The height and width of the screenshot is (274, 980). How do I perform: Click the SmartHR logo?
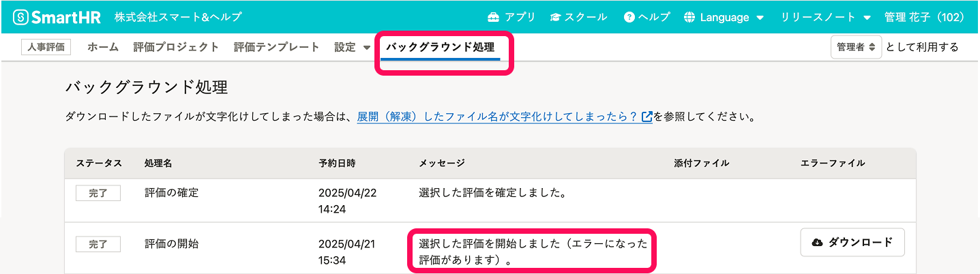tap(57, 17)
